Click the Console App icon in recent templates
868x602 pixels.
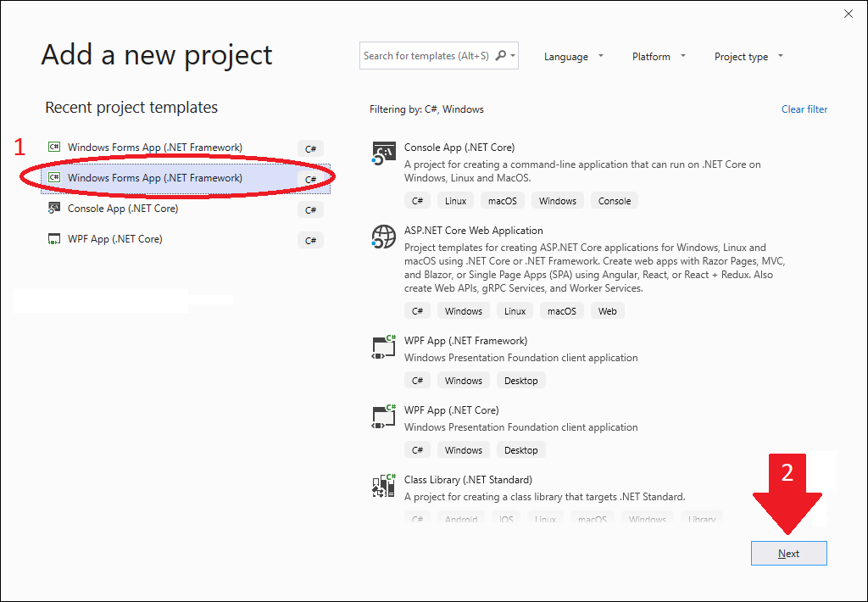point(53,209)
